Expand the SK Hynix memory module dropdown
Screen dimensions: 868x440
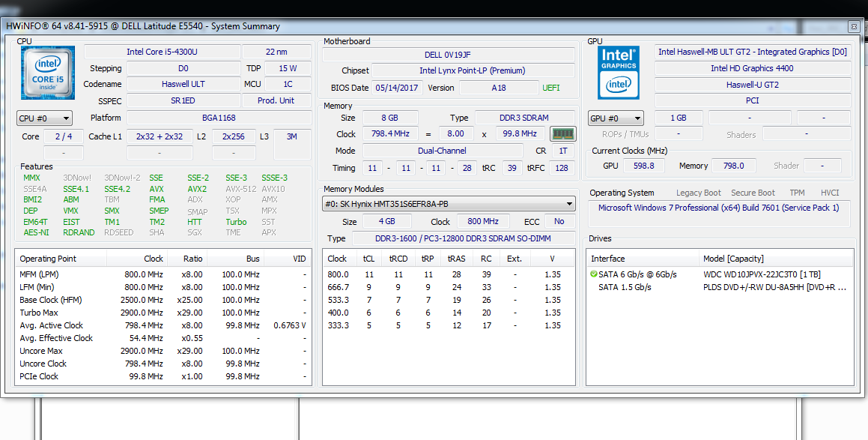click(449, 204)
